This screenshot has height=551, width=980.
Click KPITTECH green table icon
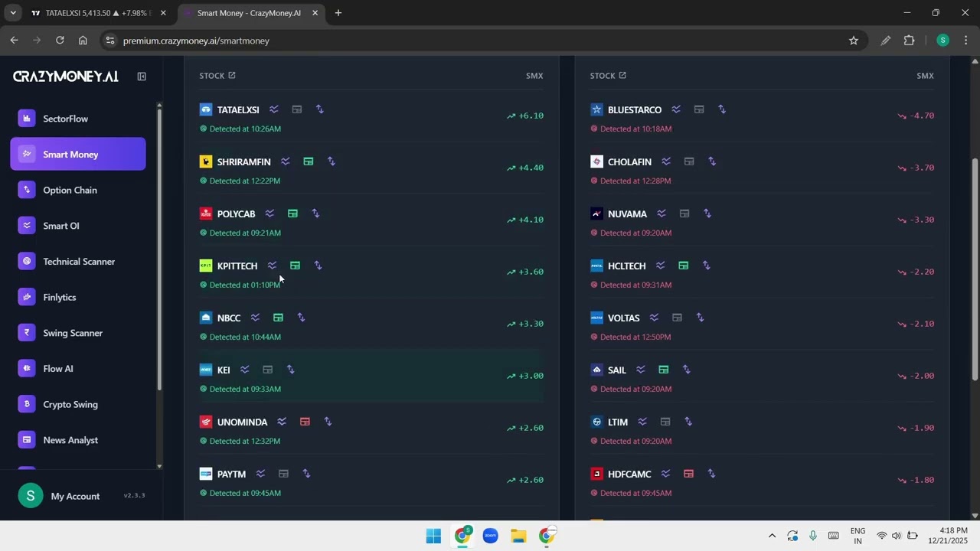[295, 266]
